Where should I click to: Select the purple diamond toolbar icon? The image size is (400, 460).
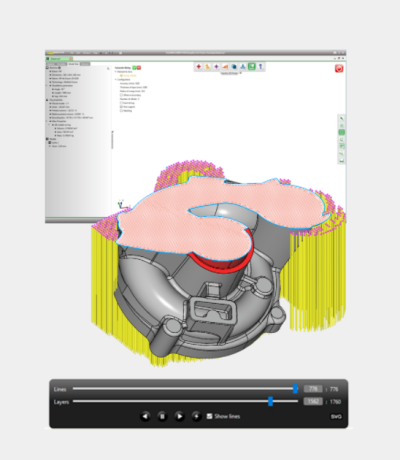click(x=216, y=66)
